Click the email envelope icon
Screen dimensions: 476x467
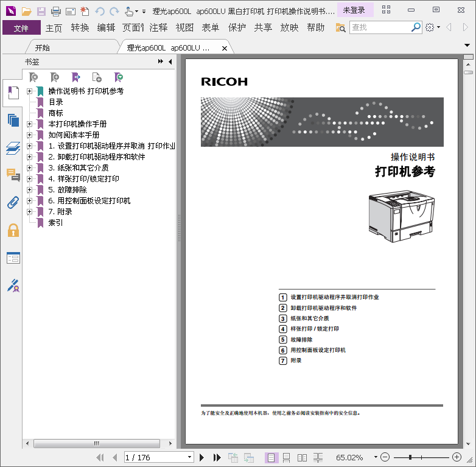(71, 12)
